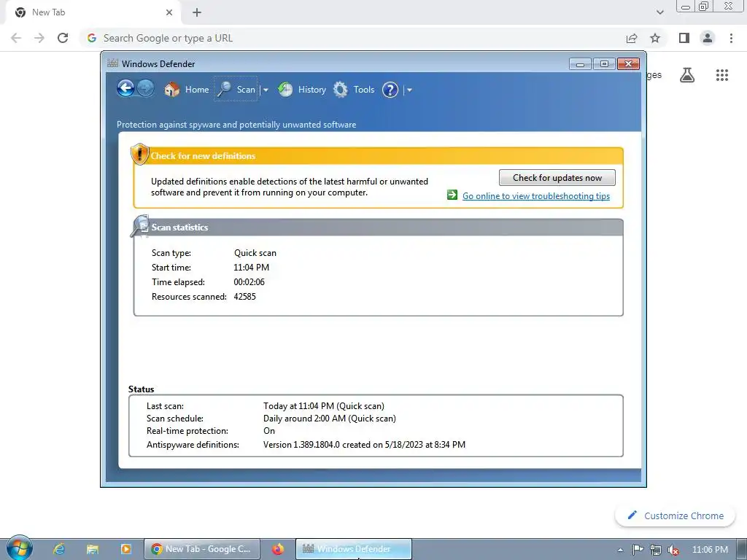Screen dimensions: 747x560
Task: Focus the Chrome address bar
Action: pyautogui.click(x=352, y=38)
